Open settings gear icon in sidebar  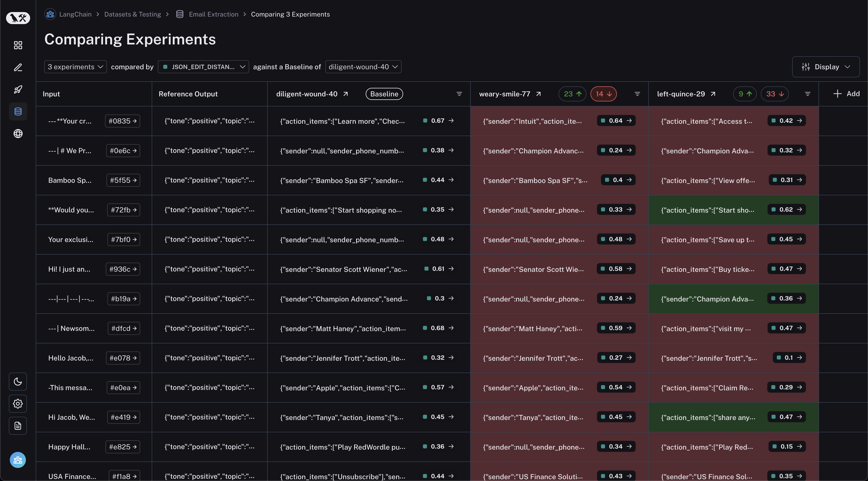(x=18, y=403)
